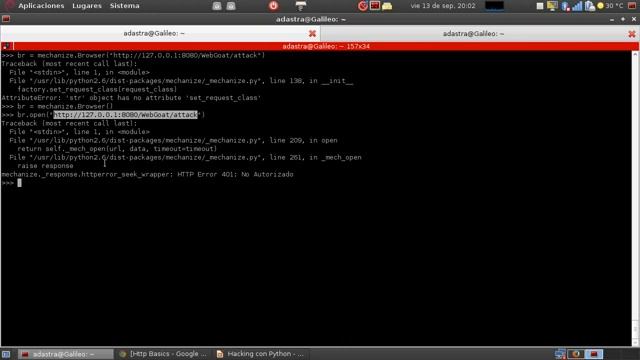Close the right terminal tab with red X
The width and height of the screenshot is (640, 360).
pyautogui.click(x=632, y=34)
